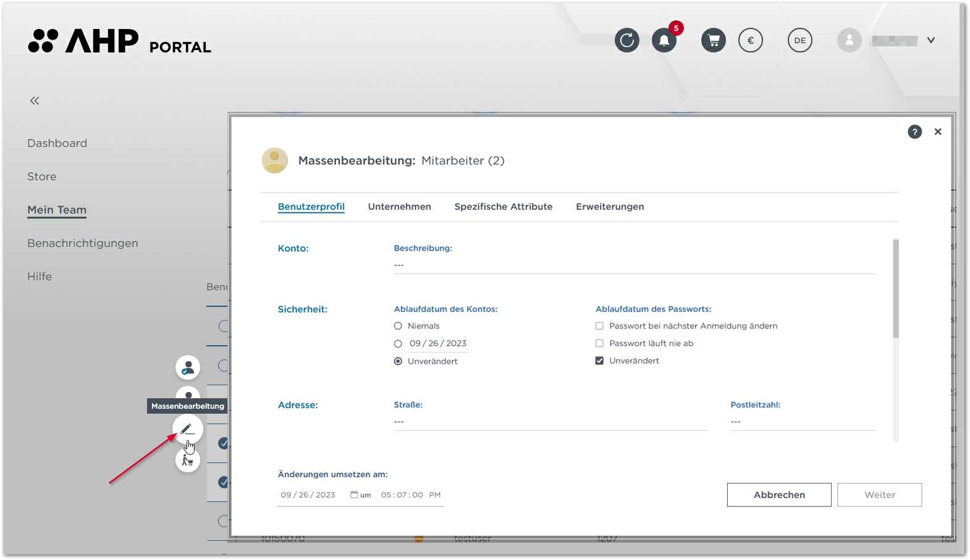Check Passwort bei nächster Anmeldung ändern
The image size is (970, 560).
pyautogui.click(x=599, y=326)
